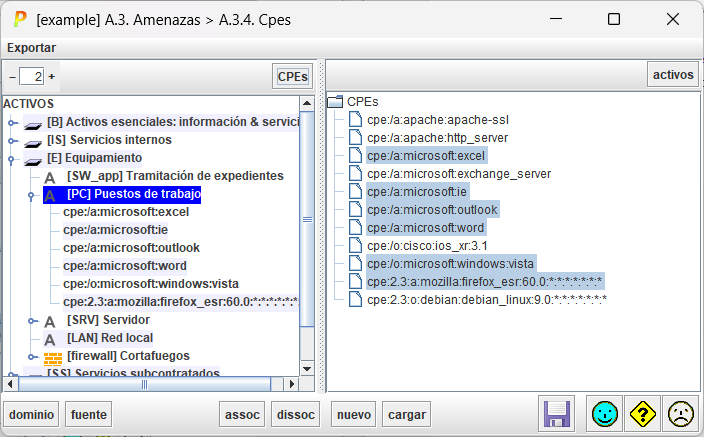Viewport: 704px width, 437px height.
Task: Click the fuente button
Action: [x=88, y=414]
